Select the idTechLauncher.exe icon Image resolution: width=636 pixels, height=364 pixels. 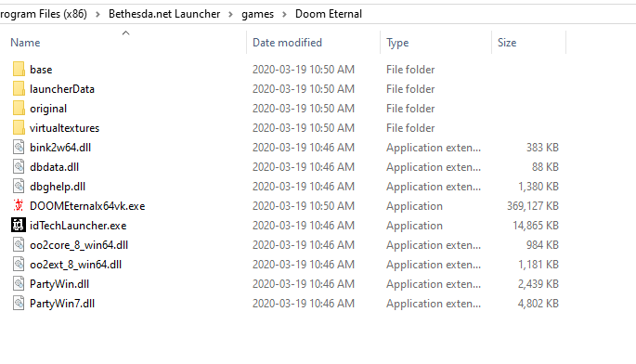19,225
